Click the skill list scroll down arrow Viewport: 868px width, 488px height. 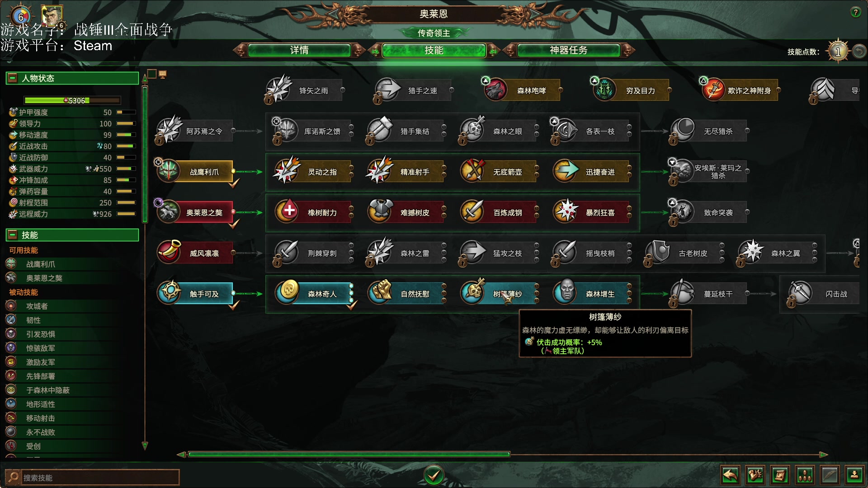point(145,446)
